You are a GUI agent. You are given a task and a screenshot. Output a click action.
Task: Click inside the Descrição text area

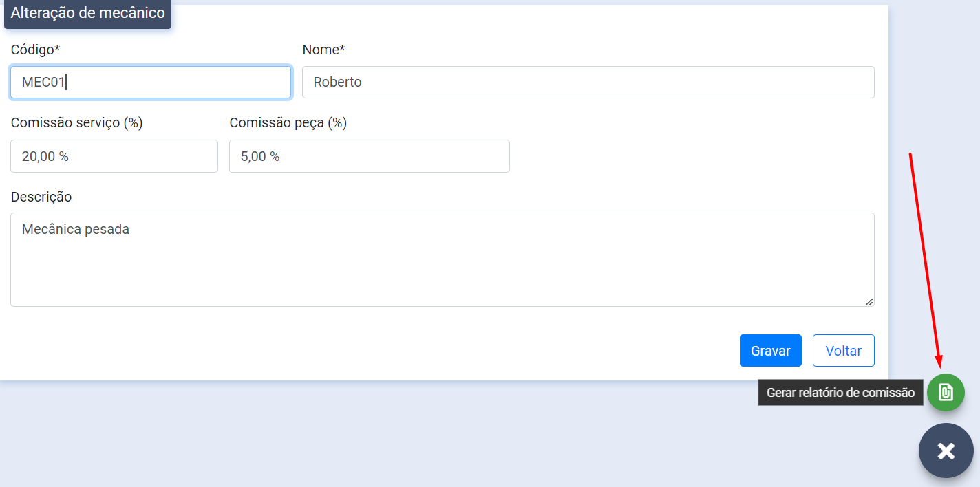click(x=442, y=259)
